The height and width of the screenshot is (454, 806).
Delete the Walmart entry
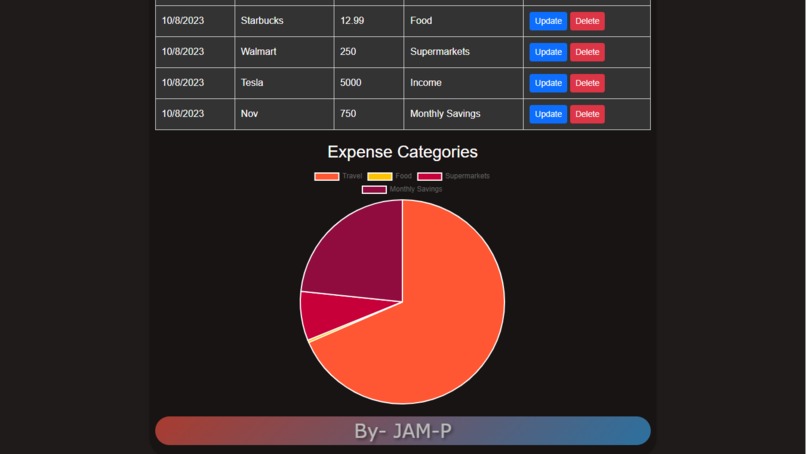(587, 52)
